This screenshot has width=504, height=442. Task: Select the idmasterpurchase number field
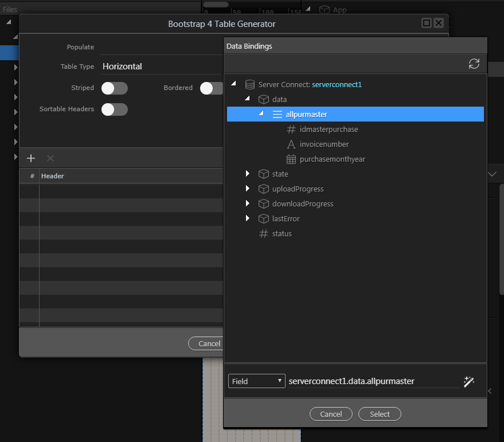click(x=328, y=130)
